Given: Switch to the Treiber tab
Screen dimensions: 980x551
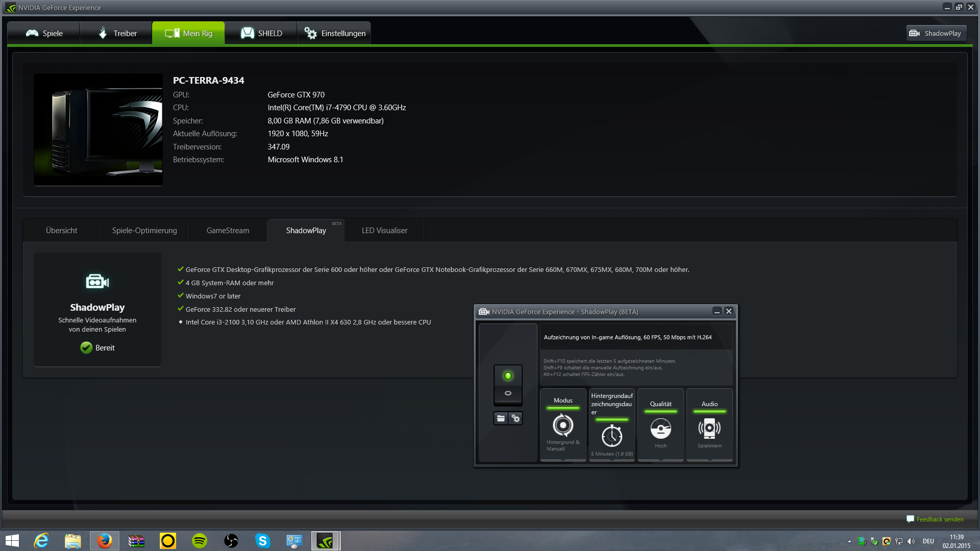Looking at the screenshot, I should pyautogui.click(x=116, y=33).
